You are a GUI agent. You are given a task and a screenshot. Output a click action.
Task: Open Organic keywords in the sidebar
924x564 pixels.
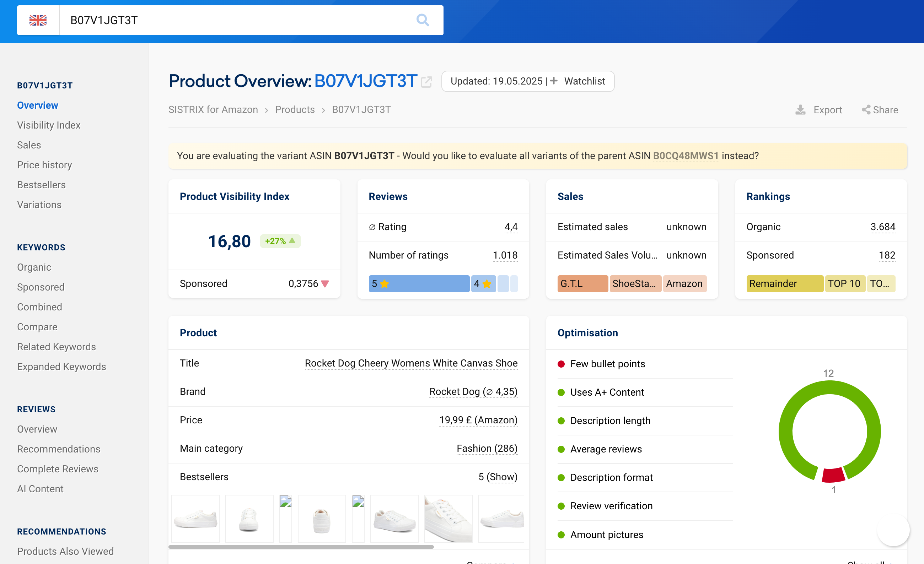pos(34,267)
